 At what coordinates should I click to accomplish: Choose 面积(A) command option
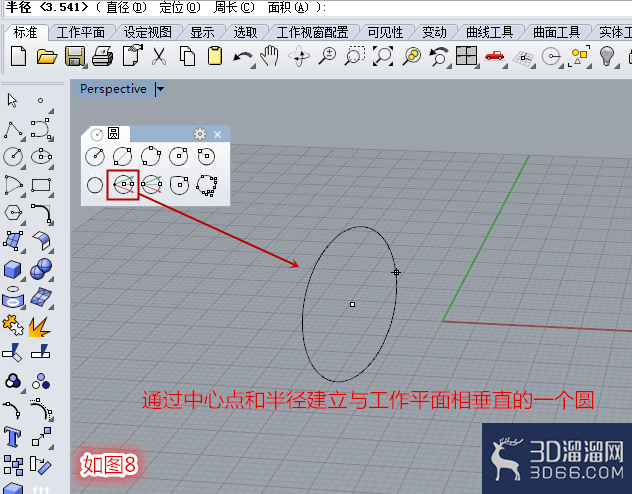tap(288, 7)
